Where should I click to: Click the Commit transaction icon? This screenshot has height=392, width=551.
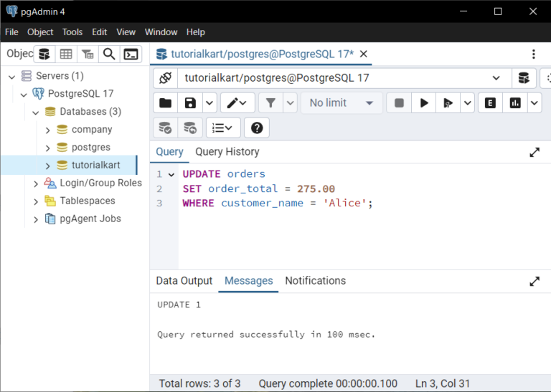click(x=166, y=128)
